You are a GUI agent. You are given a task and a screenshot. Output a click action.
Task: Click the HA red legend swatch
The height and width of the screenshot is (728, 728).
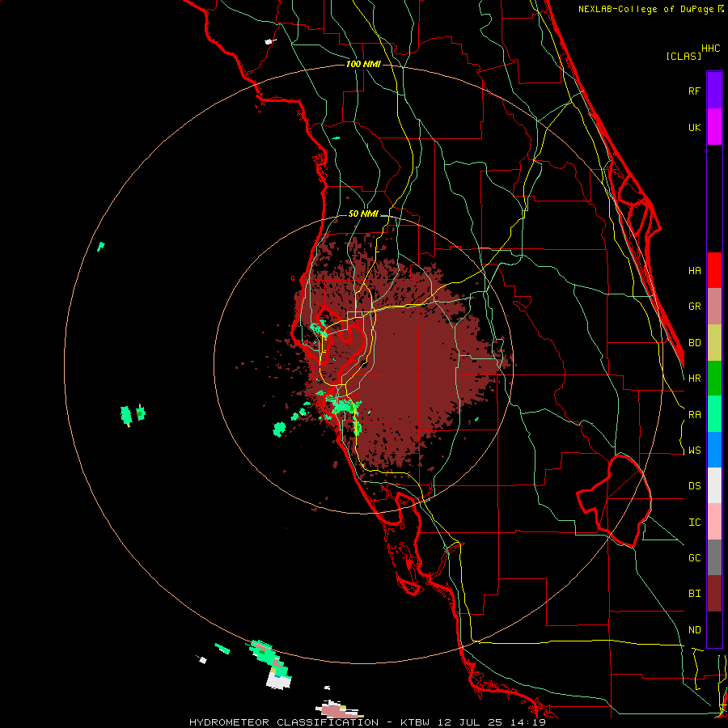(x=714, y=270)
